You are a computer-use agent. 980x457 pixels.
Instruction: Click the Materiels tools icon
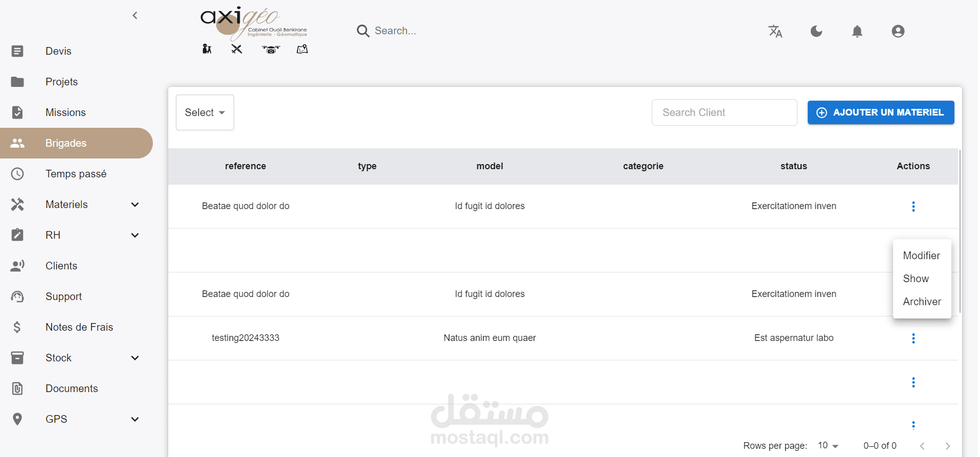[x=17, y=204]
